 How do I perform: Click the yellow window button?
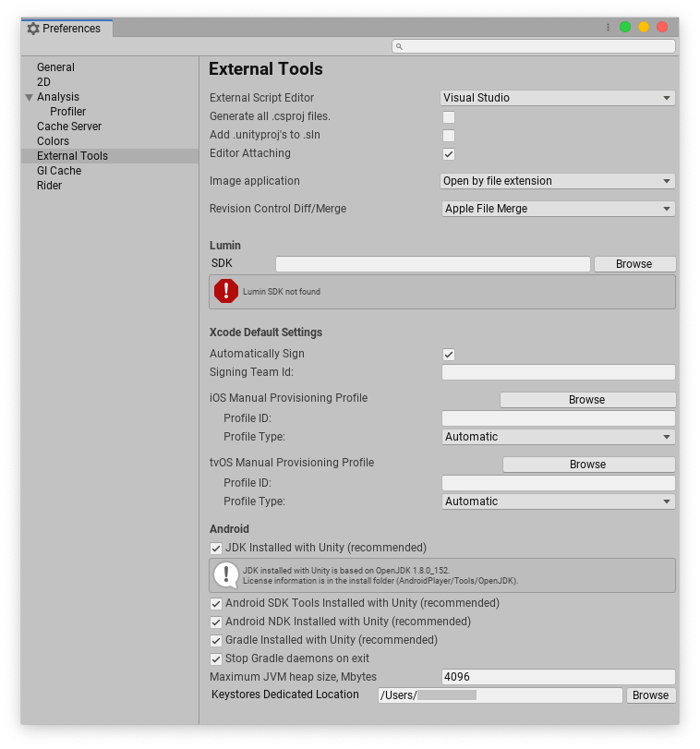click(644, 27)
